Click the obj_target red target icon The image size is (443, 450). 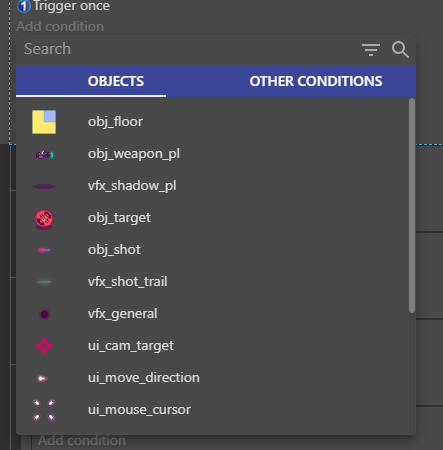click(x=44, y=219)
